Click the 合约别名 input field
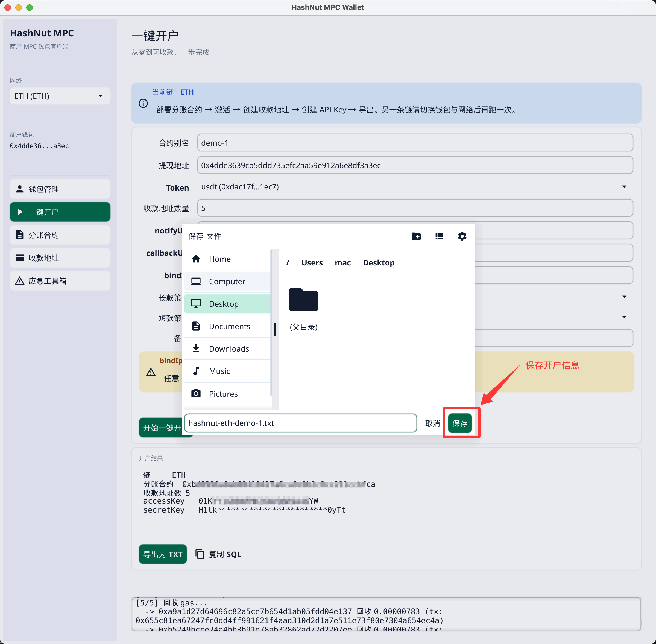The height and width of the screenshot is (644, 656). click(x=415, y=143)
